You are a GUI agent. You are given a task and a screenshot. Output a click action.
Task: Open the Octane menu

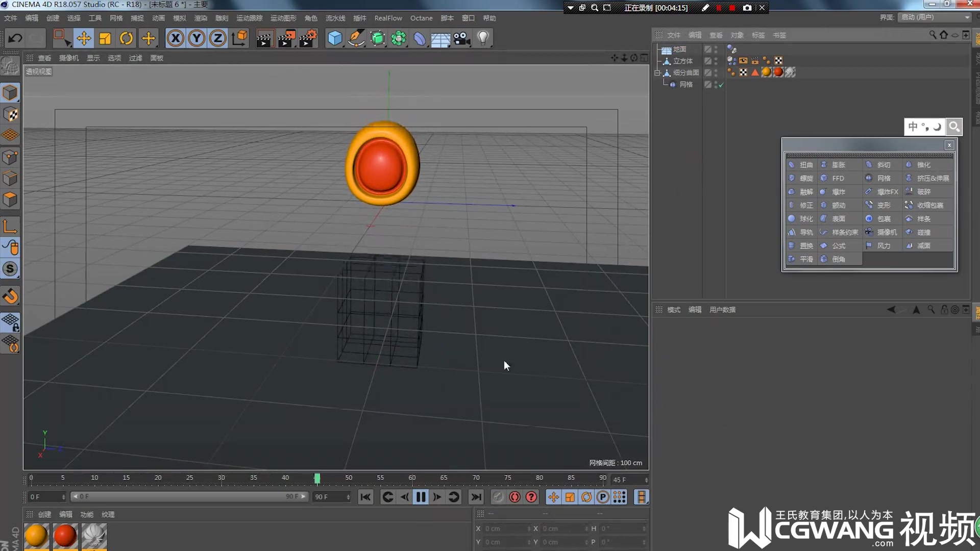pos(421,18)
